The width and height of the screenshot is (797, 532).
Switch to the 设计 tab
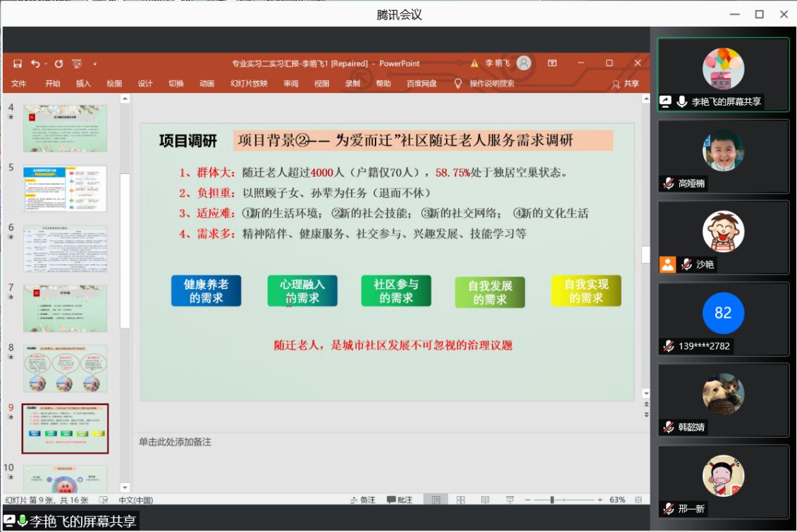point(145,83)
